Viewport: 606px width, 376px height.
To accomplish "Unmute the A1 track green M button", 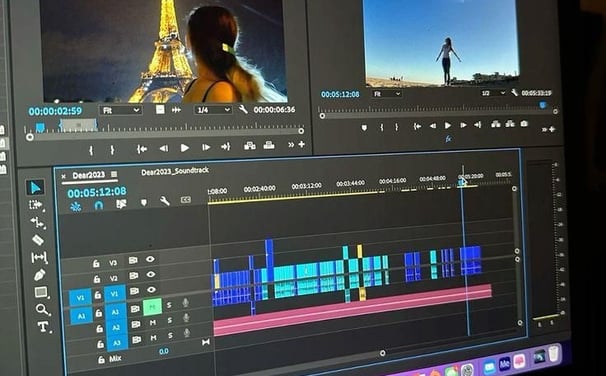I will coord(152,307).
